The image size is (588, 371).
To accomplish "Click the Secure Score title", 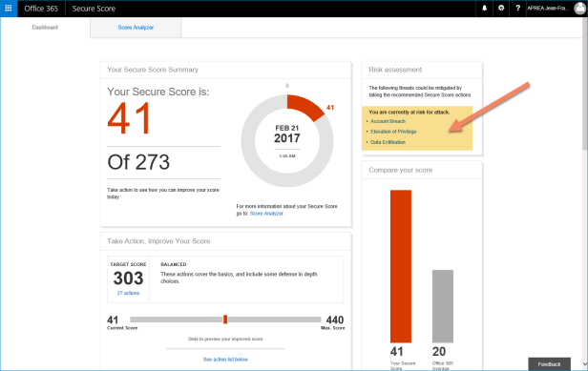I will click(94, 9).
